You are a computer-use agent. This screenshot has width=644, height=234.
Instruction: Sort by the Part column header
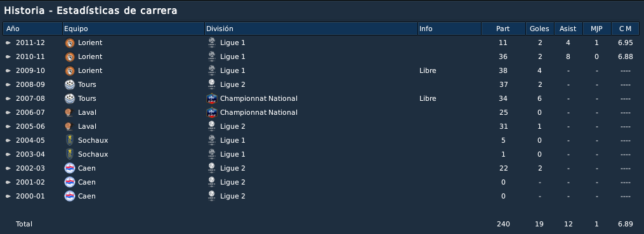503,29
